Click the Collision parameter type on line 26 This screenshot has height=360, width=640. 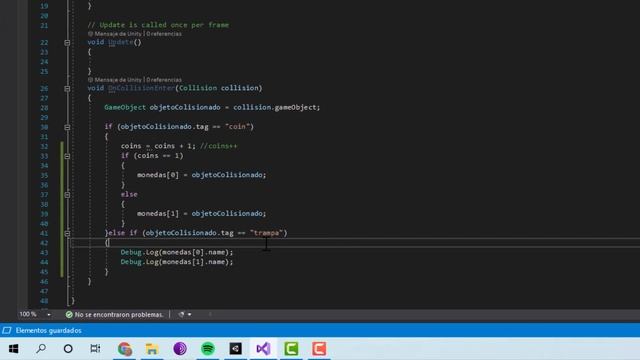coord(198,88)
